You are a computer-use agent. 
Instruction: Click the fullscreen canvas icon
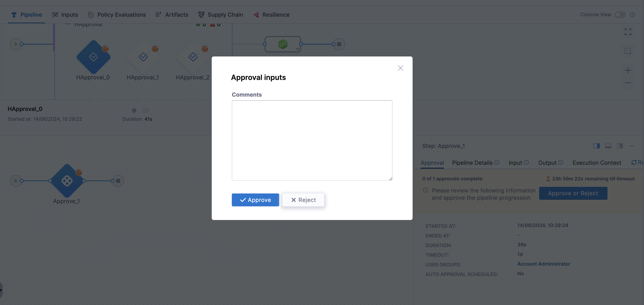point(628,32)
